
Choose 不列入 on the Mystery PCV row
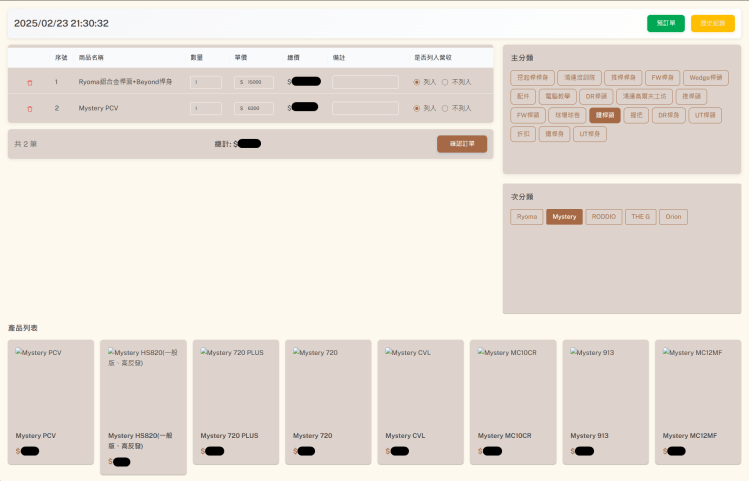445,108
